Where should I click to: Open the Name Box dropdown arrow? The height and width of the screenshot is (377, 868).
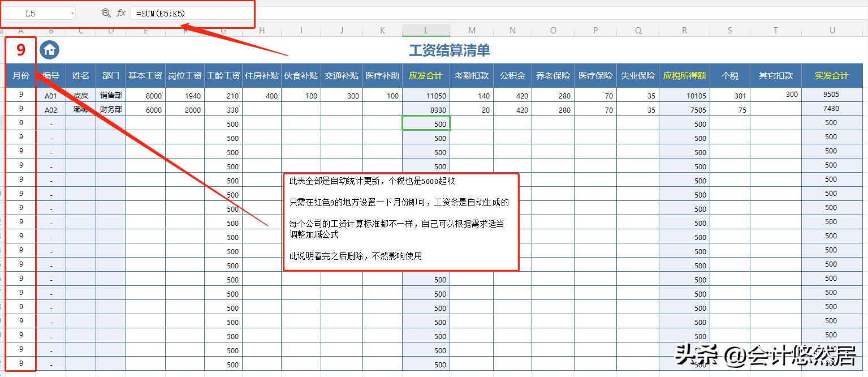[72, 11]
